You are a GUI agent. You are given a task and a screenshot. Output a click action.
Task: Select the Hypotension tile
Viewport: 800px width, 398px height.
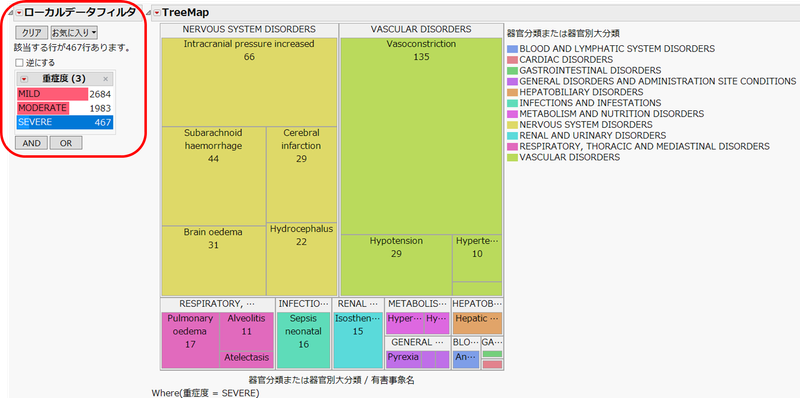[x=396, y=265]
